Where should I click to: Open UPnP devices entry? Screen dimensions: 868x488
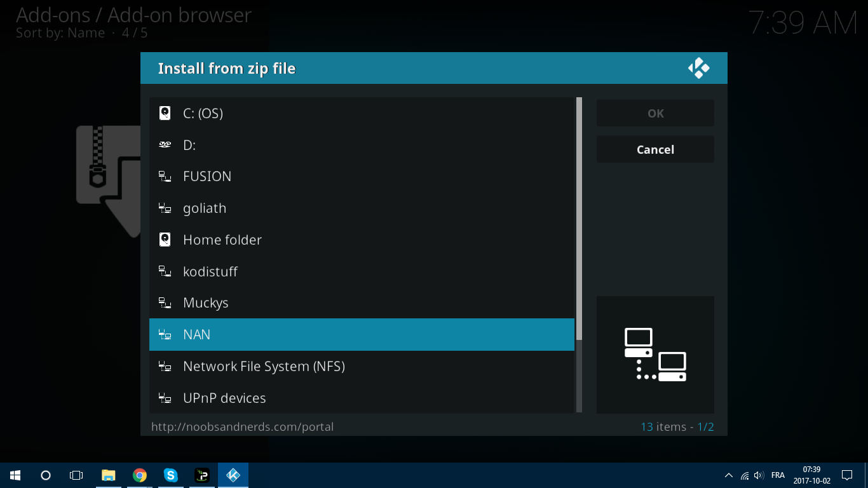pyautogui.click(x=362, y=398)
